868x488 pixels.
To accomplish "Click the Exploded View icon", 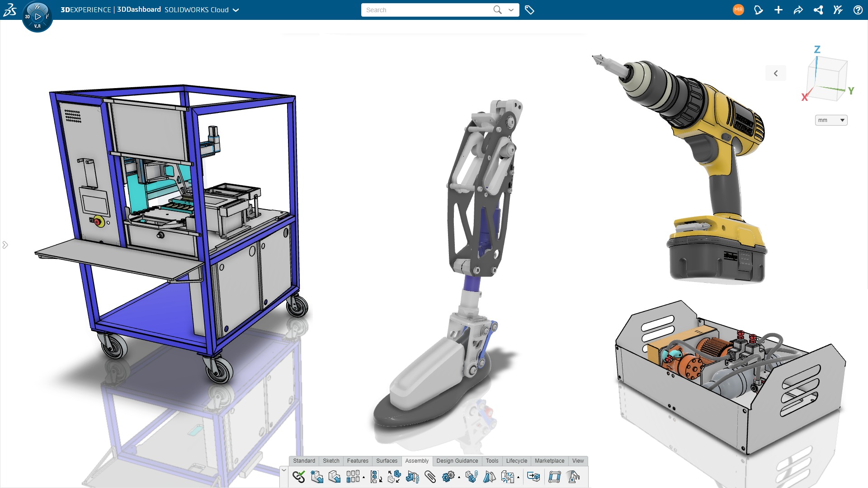I will pyautogui.click(x=507, y=477).
